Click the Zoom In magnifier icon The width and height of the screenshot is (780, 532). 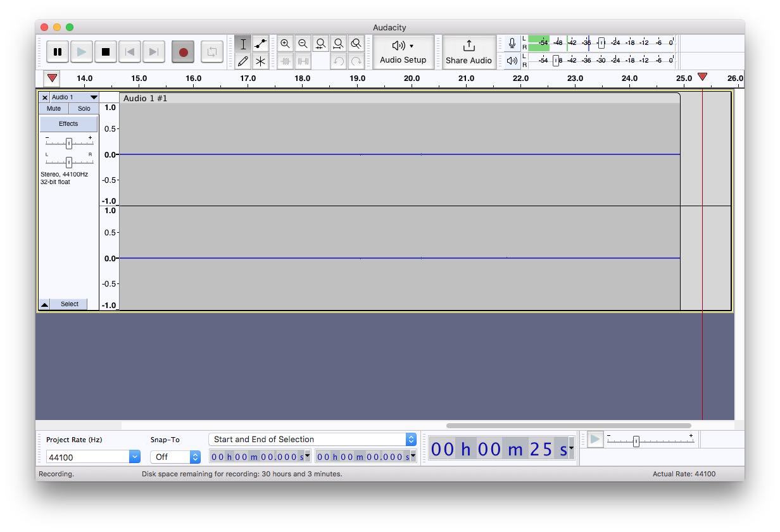point(285,44)
